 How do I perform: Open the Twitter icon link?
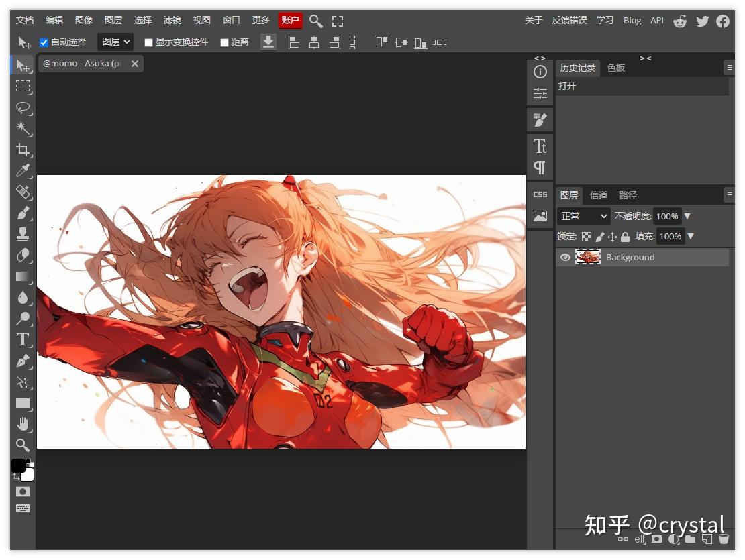702,21
